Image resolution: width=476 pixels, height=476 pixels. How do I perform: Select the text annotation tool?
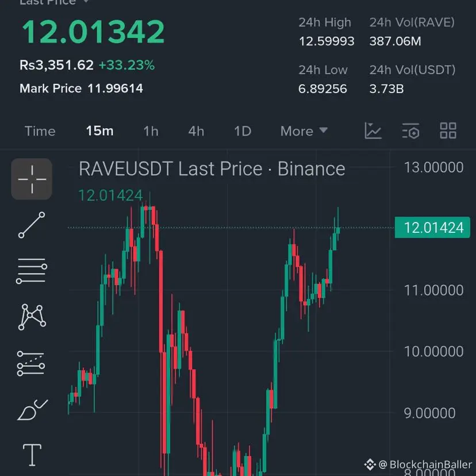32,455
